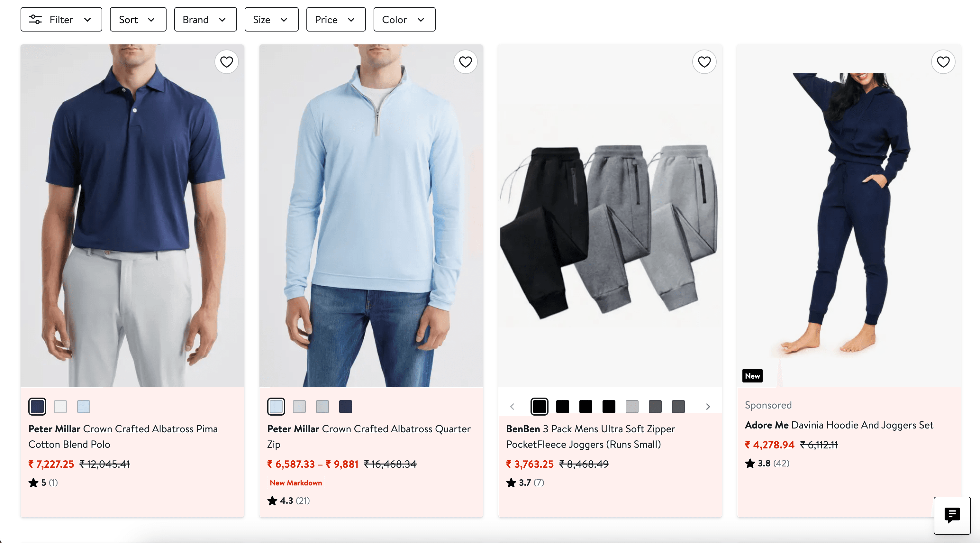Image resolution: width=980 pixels, height=543 pixels.
Task: Expand the Brand filter
Action: (x=205, y=19)
